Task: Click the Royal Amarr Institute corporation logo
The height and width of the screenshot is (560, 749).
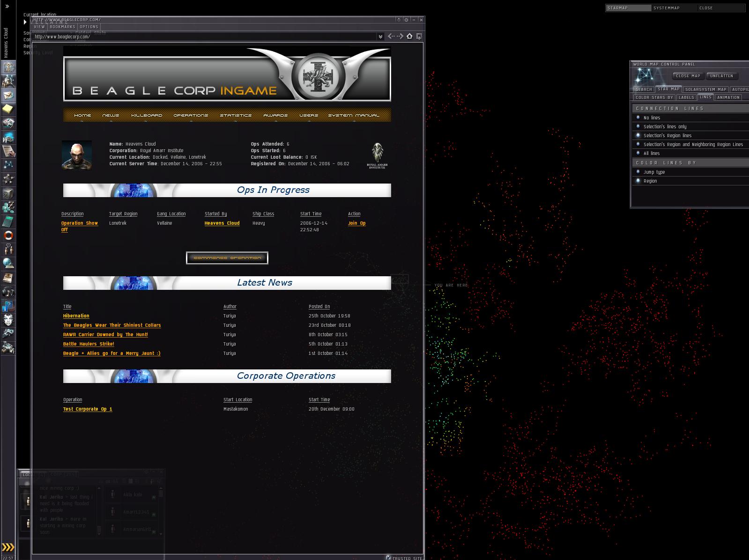Action: (377, 156)
